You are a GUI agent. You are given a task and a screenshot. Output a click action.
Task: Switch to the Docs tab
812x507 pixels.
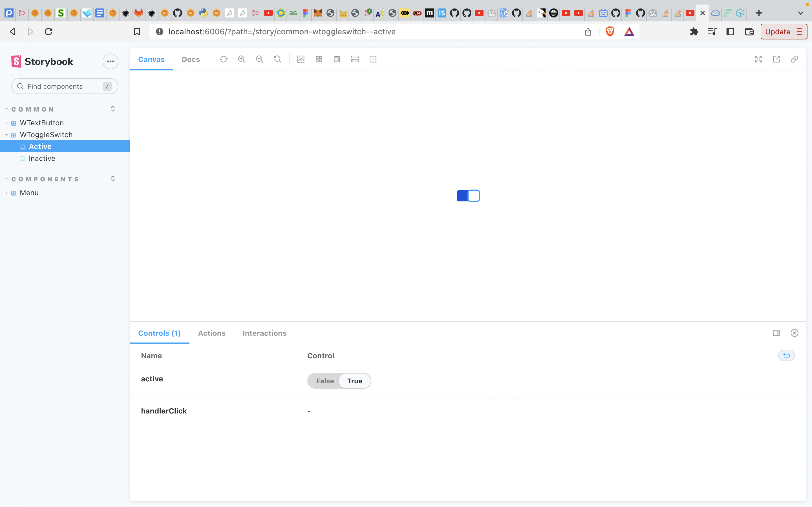point(191,59)
